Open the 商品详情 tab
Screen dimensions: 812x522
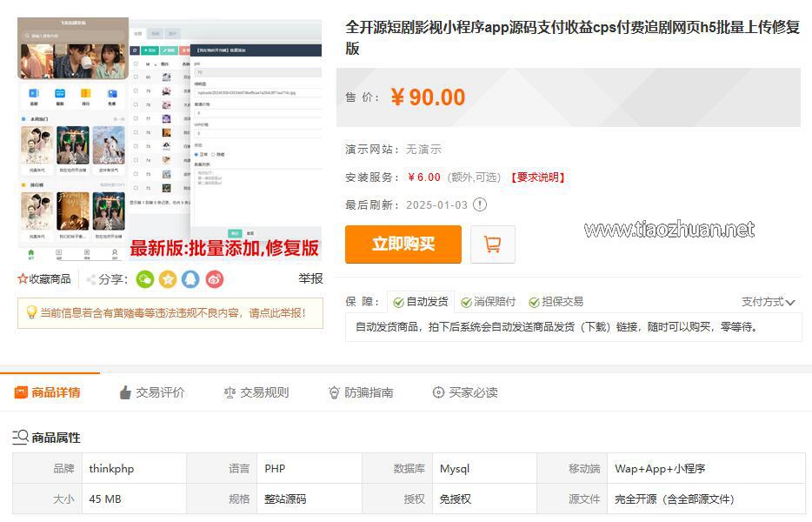[x=48, y=392]
